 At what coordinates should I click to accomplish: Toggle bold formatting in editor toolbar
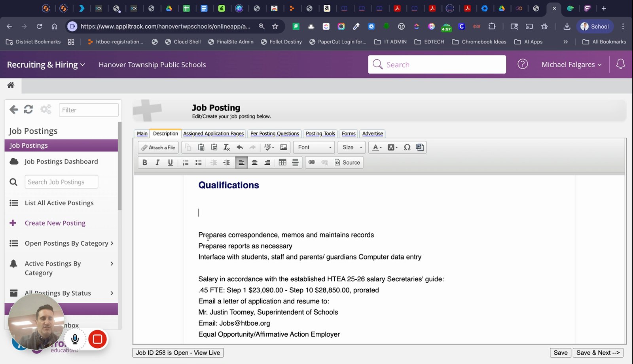click(x=145, y=162)
